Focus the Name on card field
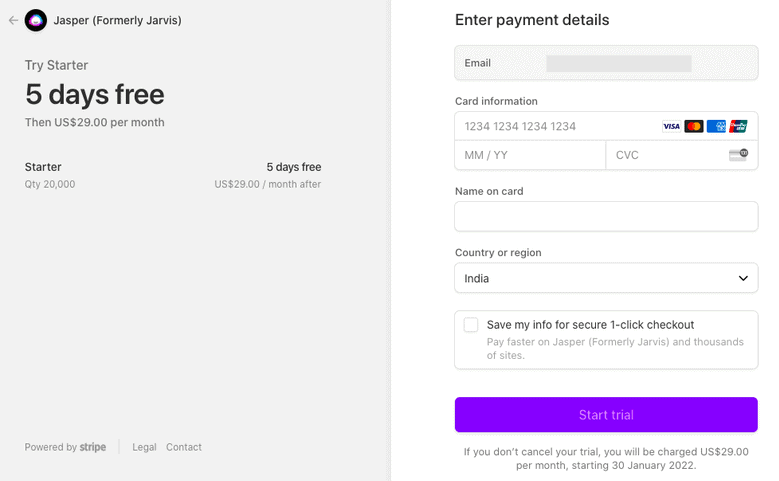 (606, 217)
